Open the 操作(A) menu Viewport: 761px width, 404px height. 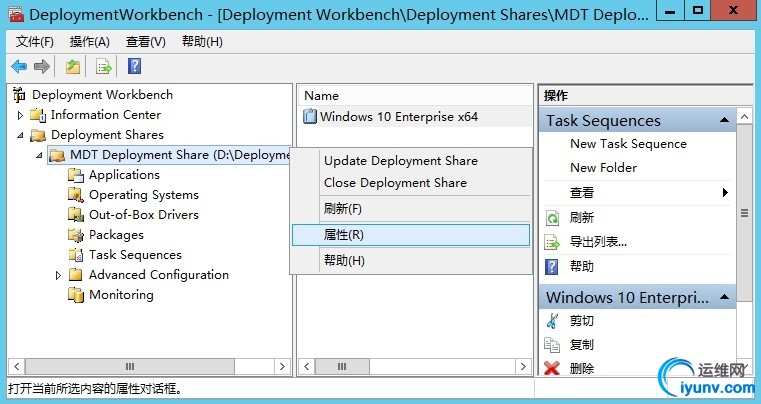(x=90, y=41)
